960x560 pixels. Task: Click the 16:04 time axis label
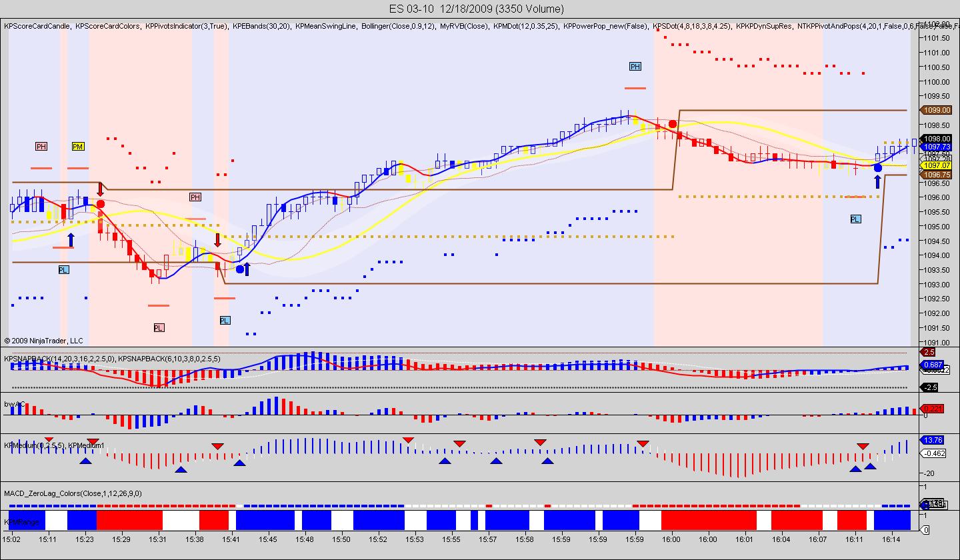pyautogui.click(x=781, y=539)
